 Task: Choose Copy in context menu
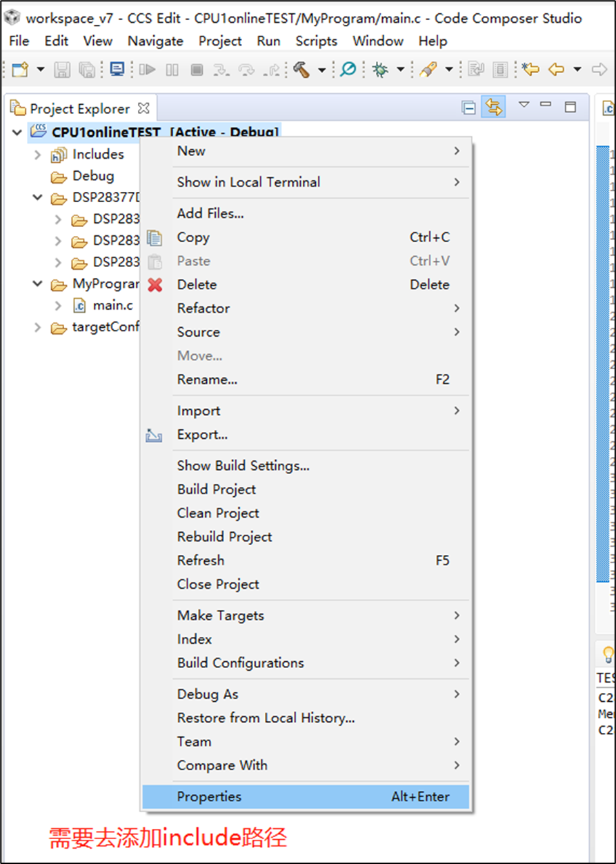click(306, 237)
